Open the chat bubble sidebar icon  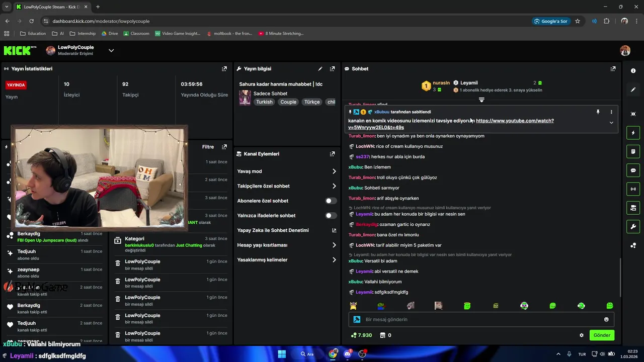pos(633,170)
